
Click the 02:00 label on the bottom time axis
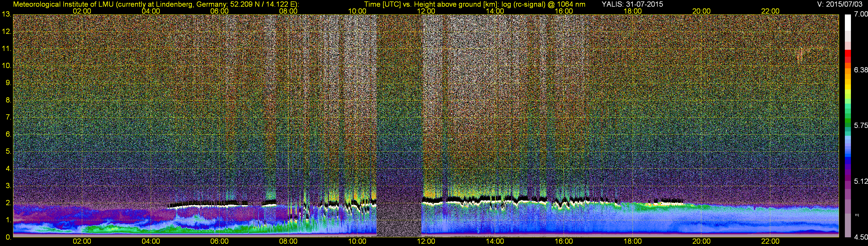(82, 242)
